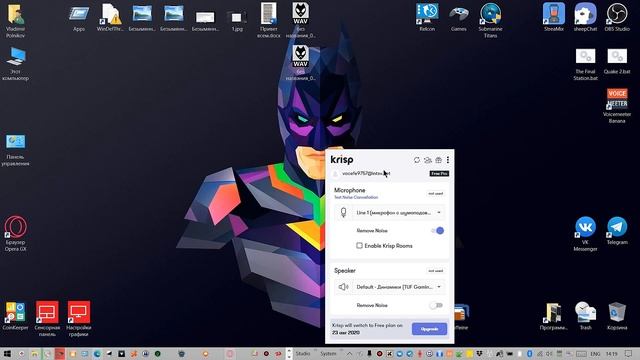Select The Final Station.bat file
The image size is (640, 360).
585,64
